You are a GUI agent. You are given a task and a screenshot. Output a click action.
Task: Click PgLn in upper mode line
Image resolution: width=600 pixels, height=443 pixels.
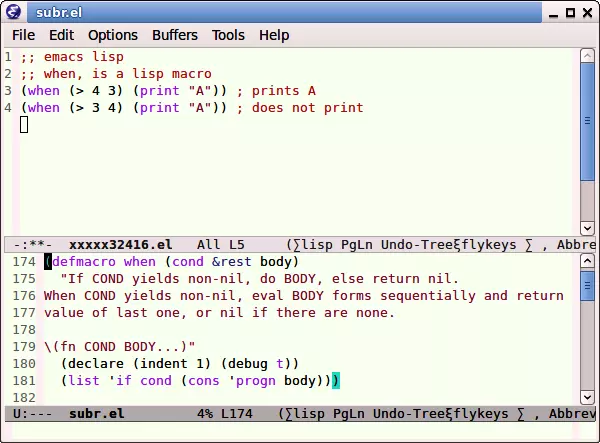point(357,244)
